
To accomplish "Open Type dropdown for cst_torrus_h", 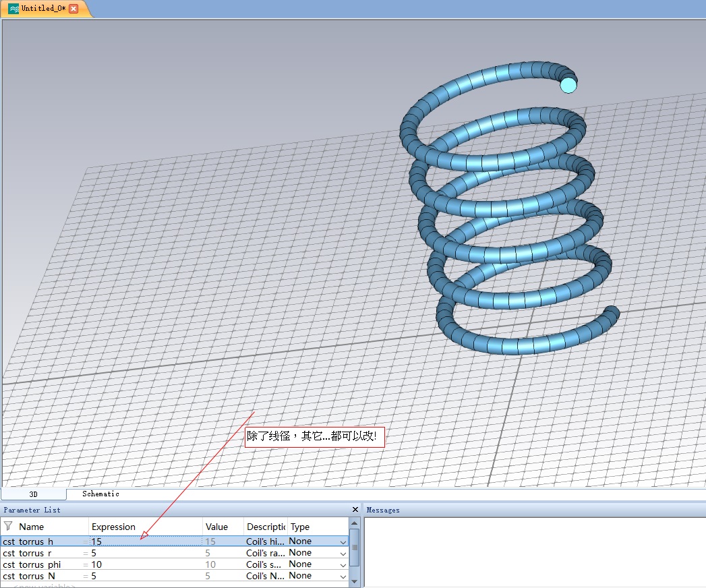I will (x=343, y=541).
